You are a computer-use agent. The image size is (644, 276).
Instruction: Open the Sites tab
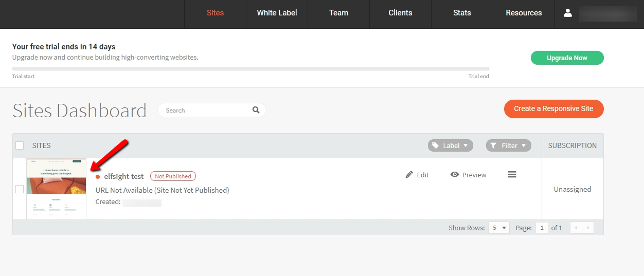pos(215,13)
